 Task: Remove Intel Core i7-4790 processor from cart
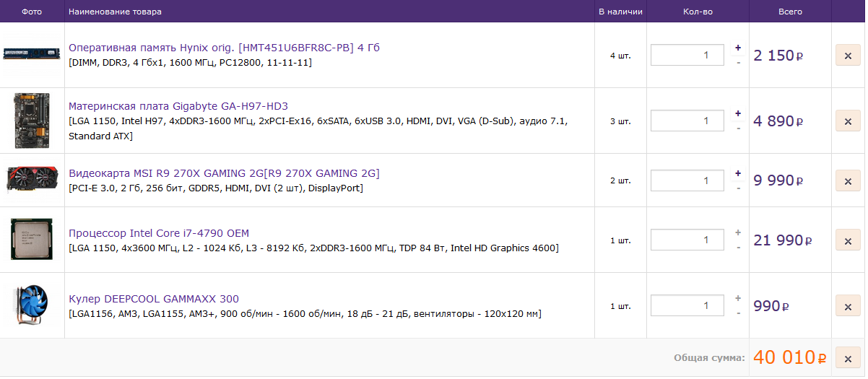[848, 240]
